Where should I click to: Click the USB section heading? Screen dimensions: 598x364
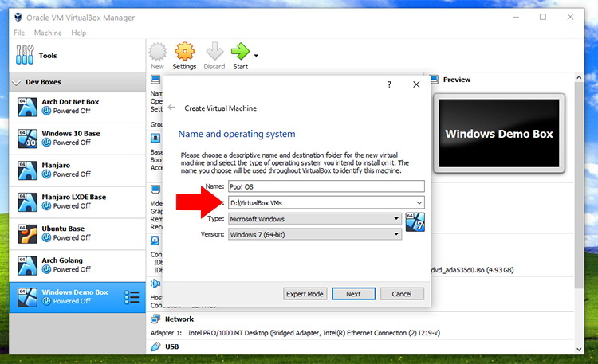(x=171, y=346)
